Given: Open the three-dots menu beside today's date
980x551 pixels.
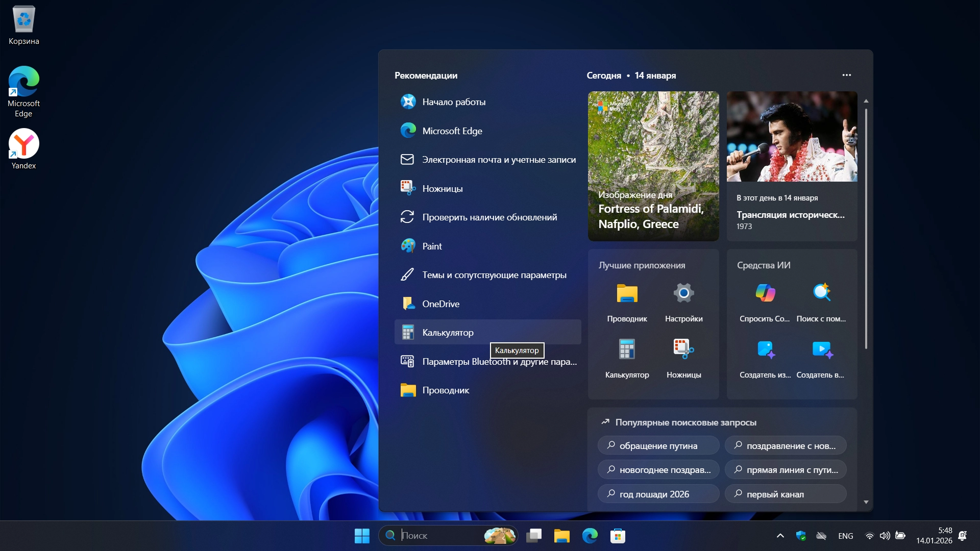Looking at the screenshot, I should [x=846, y=75].
